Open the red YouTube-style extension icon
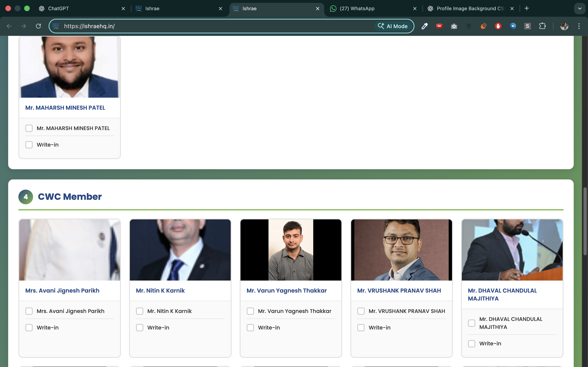Viewport: 588px width, 367px height. [x=439, y=26]
